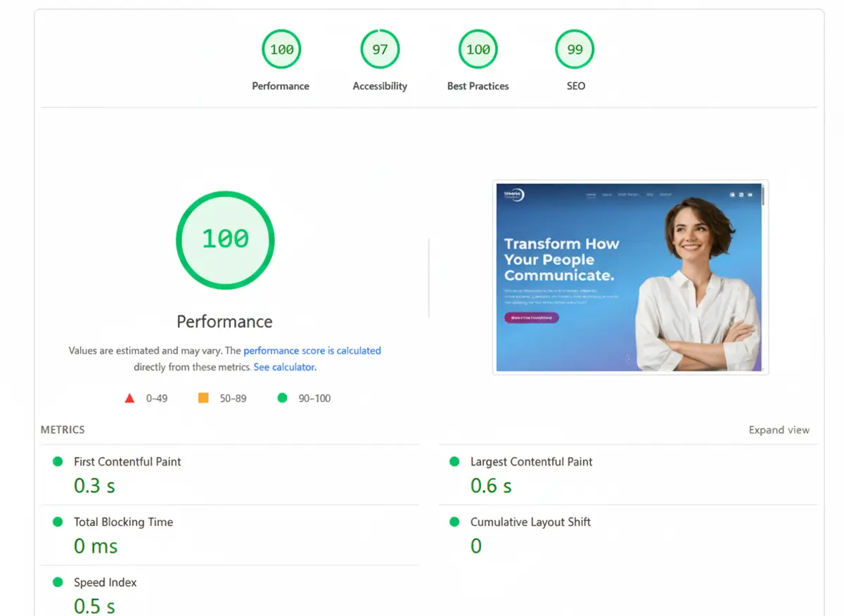844x616 pixels.
Task: Click the METRICS section heading
Action: click(62, 430)
